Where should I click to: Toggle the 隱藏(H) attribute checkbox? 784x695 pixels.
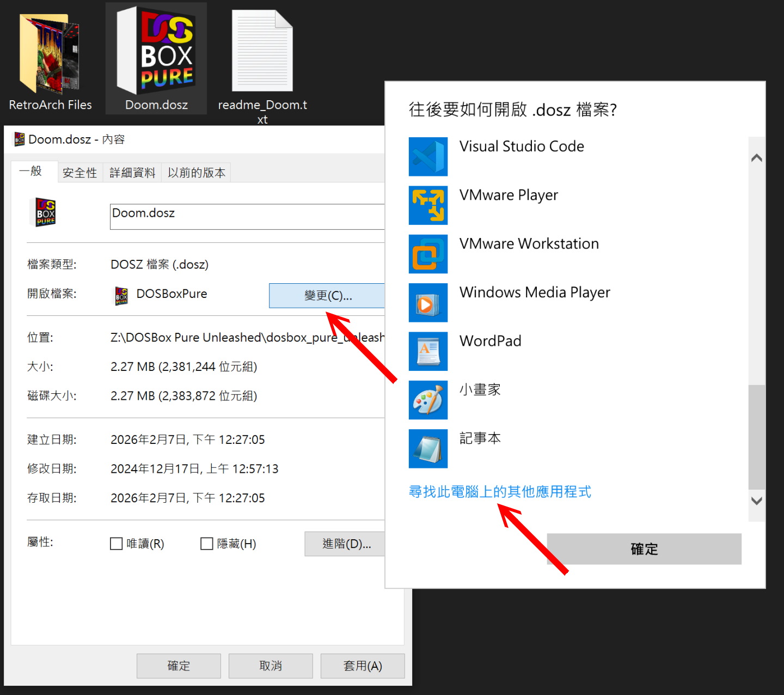point(207,543)
